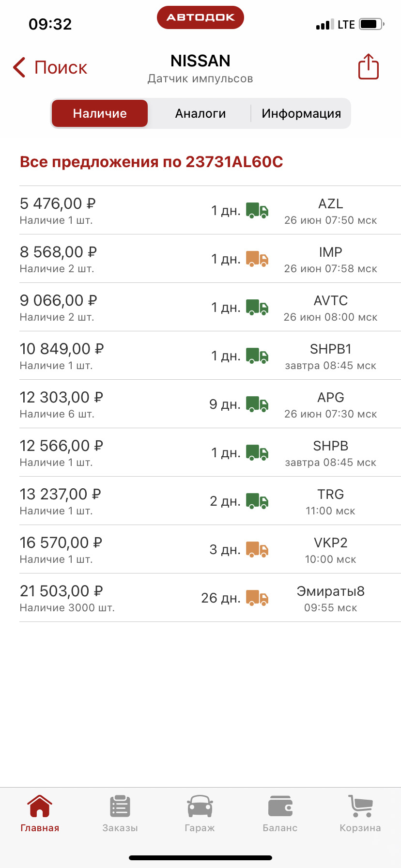Choose the 10 849,00 ₽ SHPB1 offer
This screenshot has width=401, height=868.
[x=210, y=356]
